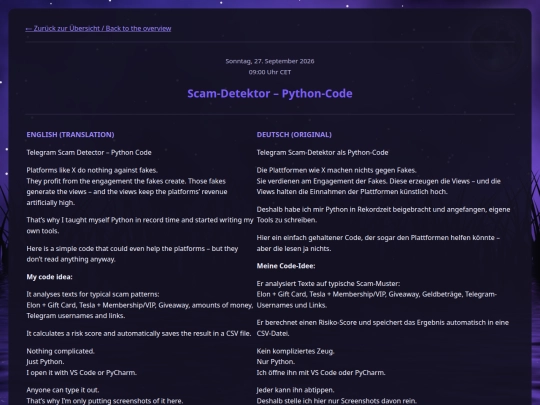Screen dimensions: 540x405
Task: Click 'Platforms like X do nothing against fakes.'
Action: [x=92, y=170]
